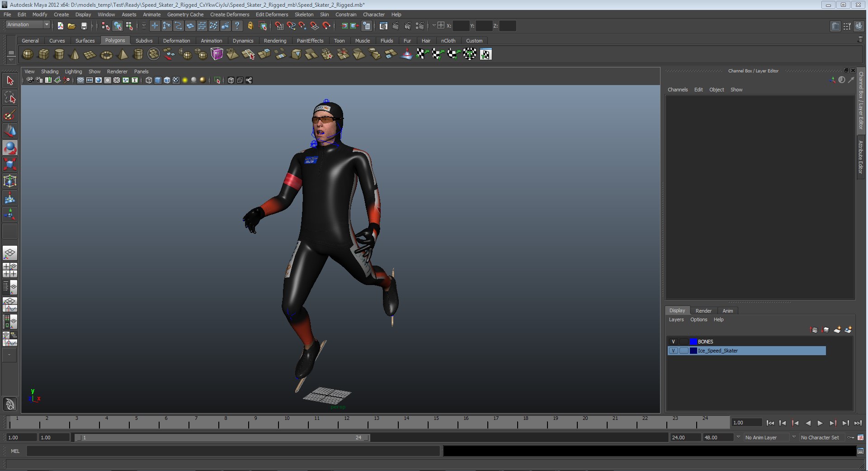Click the question mark help icon
868x471 pixels.
(237, 26)
